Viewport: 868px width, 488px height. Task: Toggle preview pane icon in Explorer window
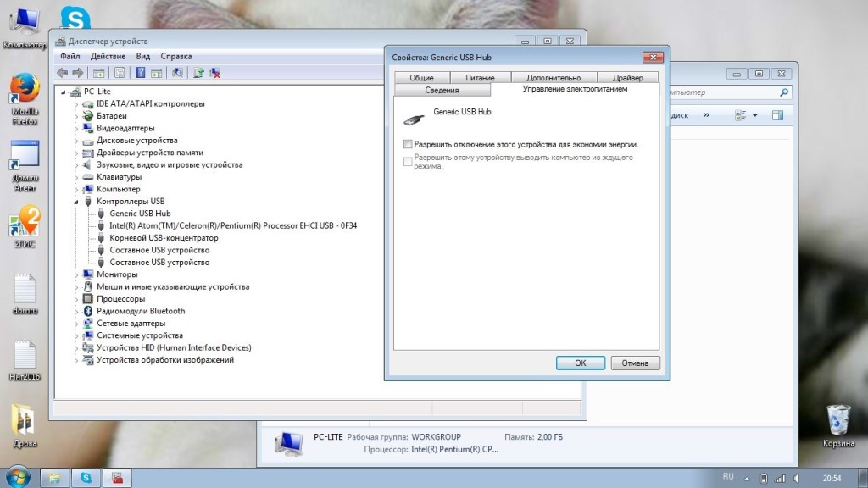point(778,115)
